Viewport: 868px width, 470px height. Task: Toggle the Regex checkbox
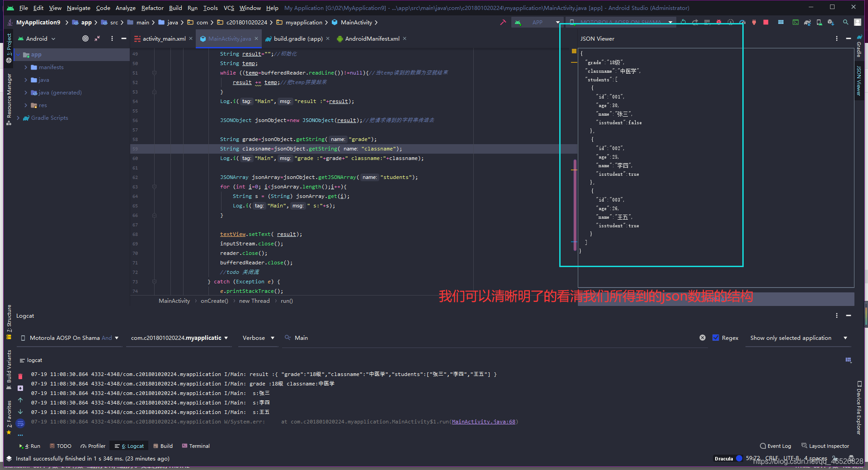tap(716, 338)
